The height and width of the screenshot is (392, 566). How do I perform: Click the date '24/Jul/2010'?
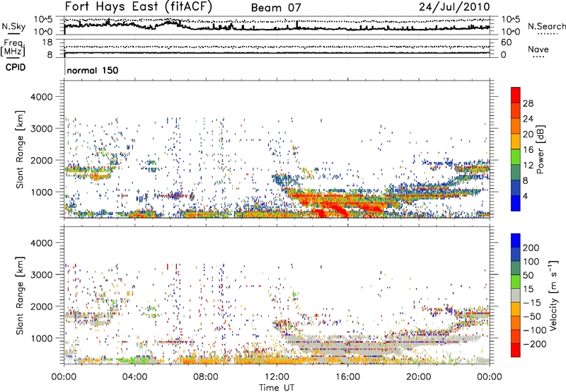pyautogui.click(x=454, y=7)
